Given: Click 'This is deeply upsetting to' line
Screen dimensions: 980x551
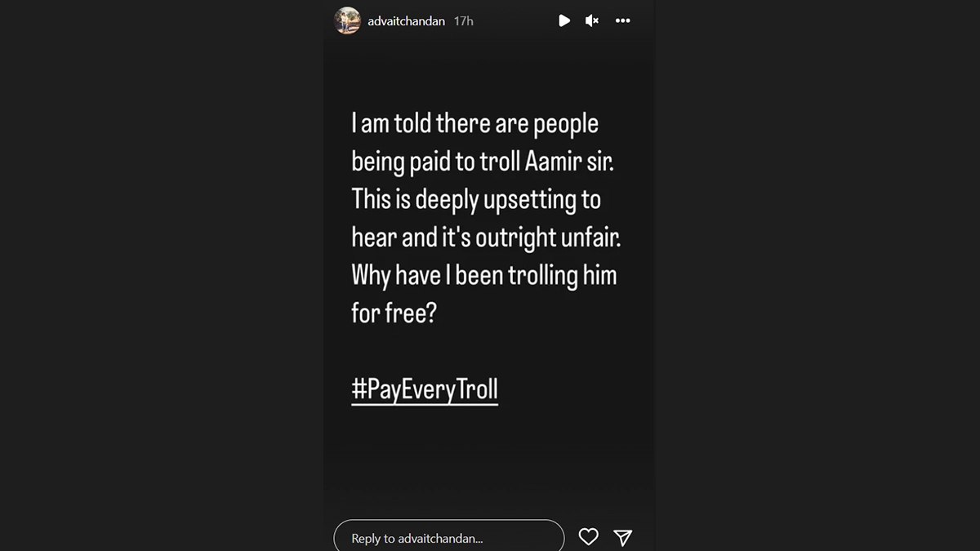Looking at the screenshot, I should point(476,199).
